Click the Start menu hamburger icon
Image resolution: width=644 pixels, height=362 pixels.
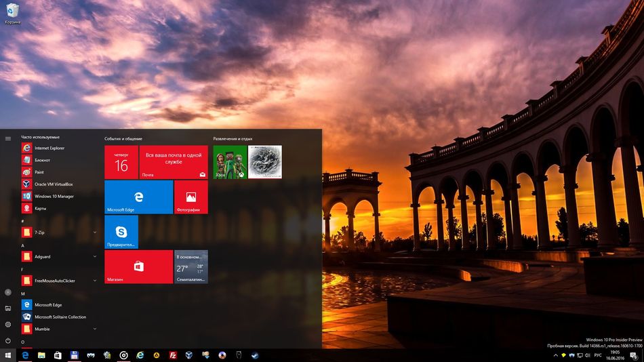click(8, 138)
